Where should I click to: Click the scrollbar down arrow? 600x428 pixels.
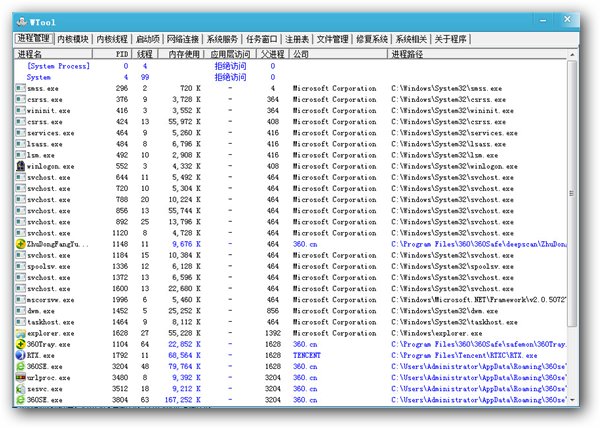pyautogui.click(x=572, y=400)
